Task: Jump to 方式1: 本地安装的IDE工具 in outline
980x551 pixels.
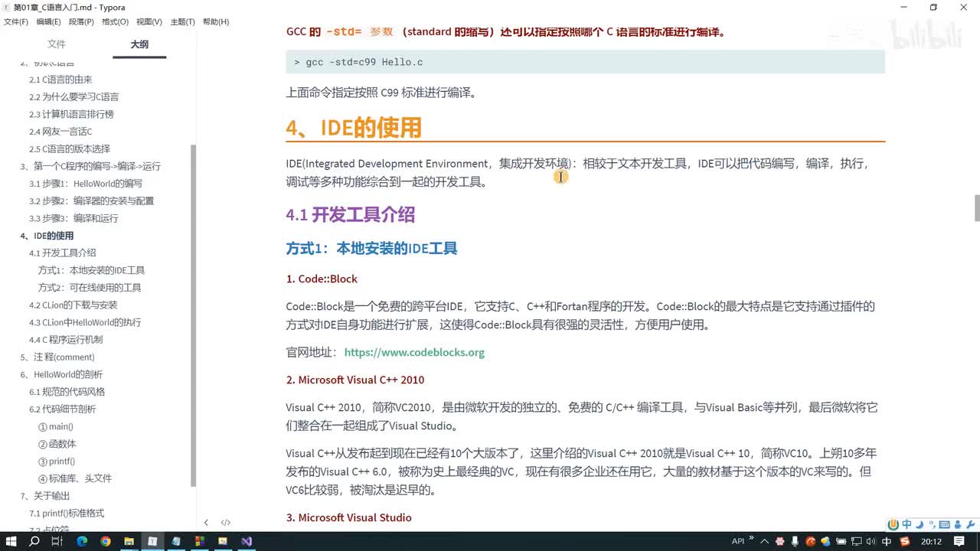Action: (91, 270)
